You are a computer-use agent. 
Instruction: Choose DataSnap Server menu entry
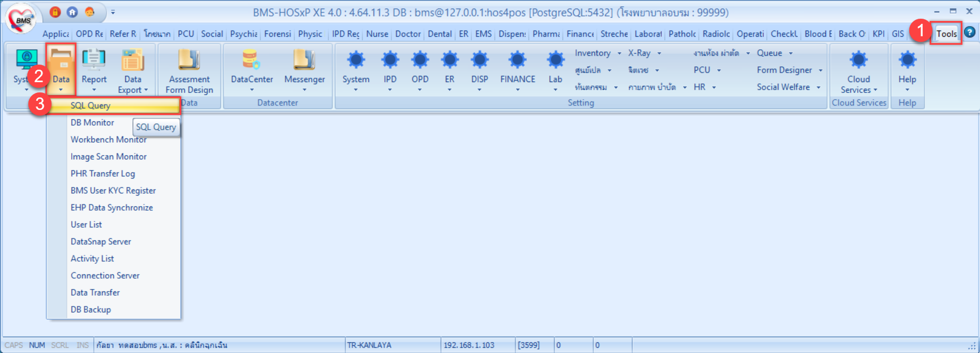(x=114, y=241)
